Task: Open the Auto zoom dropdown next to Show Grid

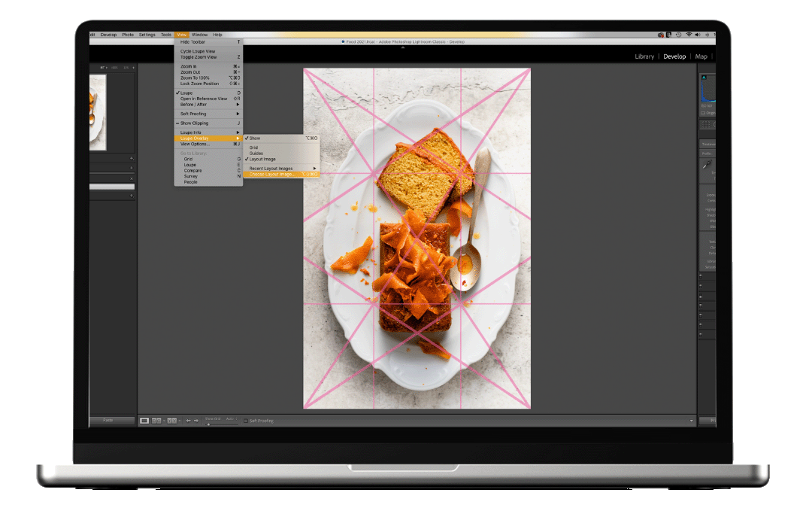Action: tap(231, 420)
